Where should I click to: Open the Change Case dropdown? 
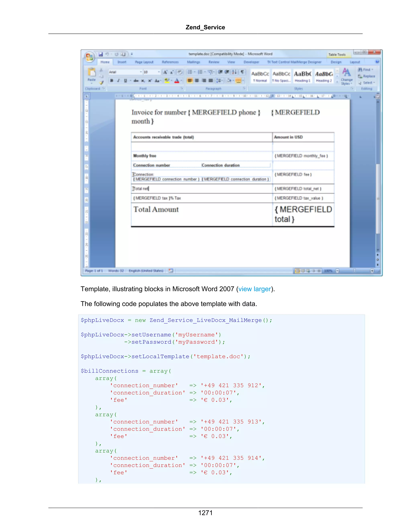158,81
